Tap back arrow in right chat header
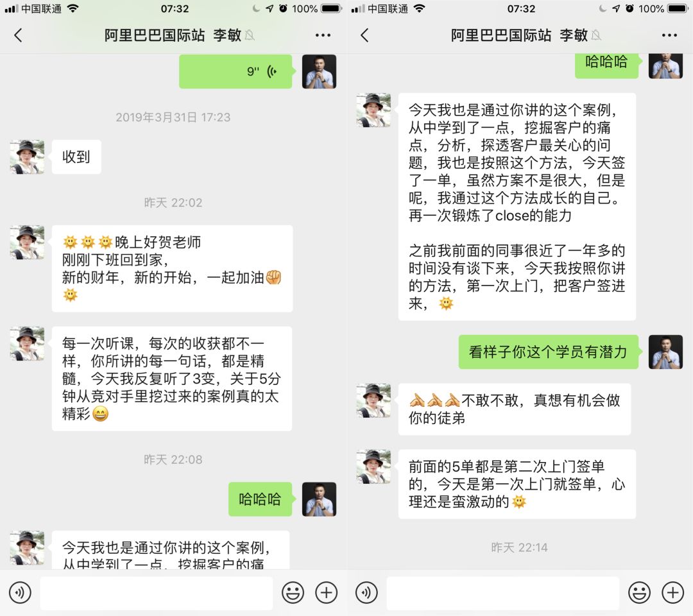Screen dimensions: 693x616 point(364,35)
